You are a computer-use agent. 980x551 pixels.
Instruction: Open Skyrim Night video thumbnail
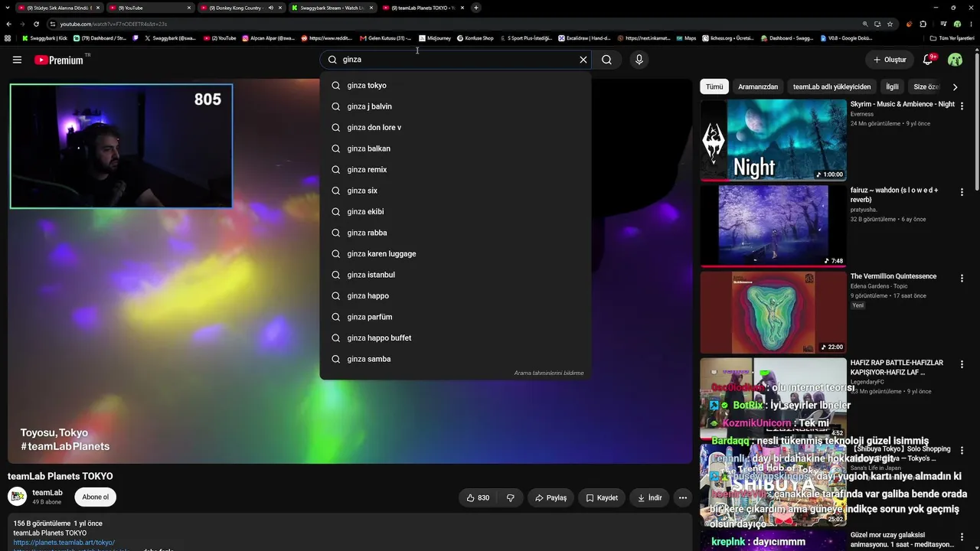(x=773, y=141)
